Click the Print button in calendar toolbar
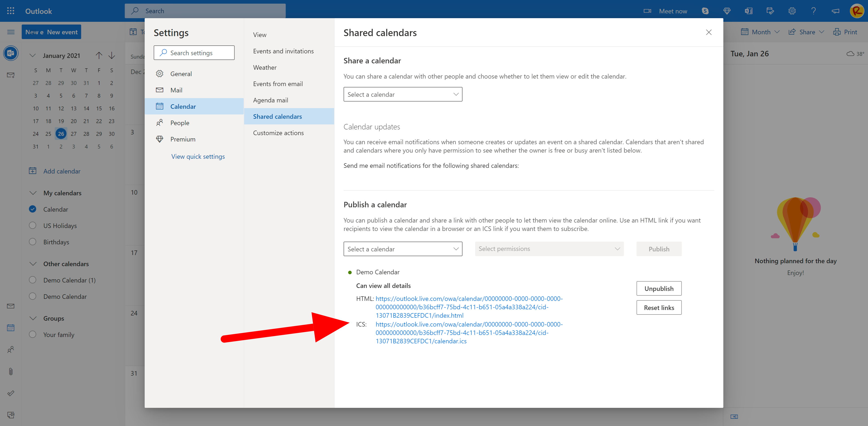 click(845, 32)
